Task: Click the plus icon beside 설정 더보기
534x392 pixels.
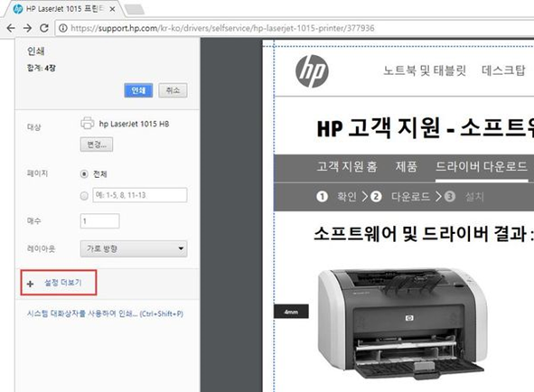Action: 30,284
